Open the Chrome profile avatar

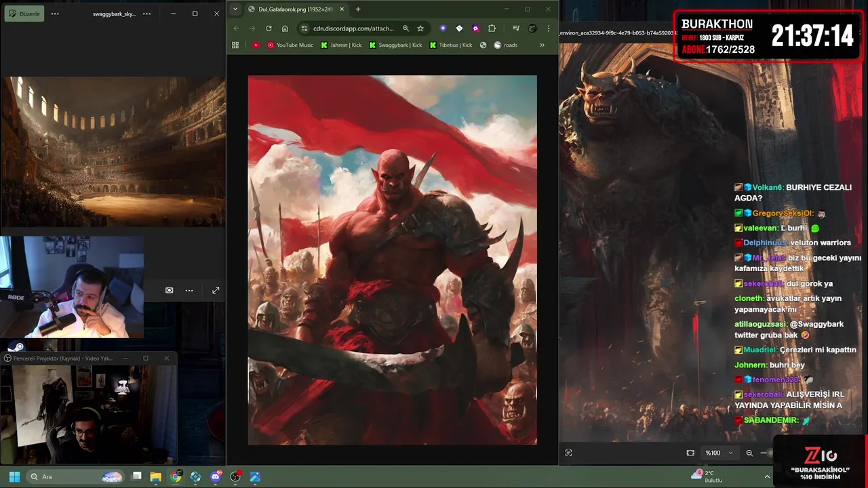532,28
